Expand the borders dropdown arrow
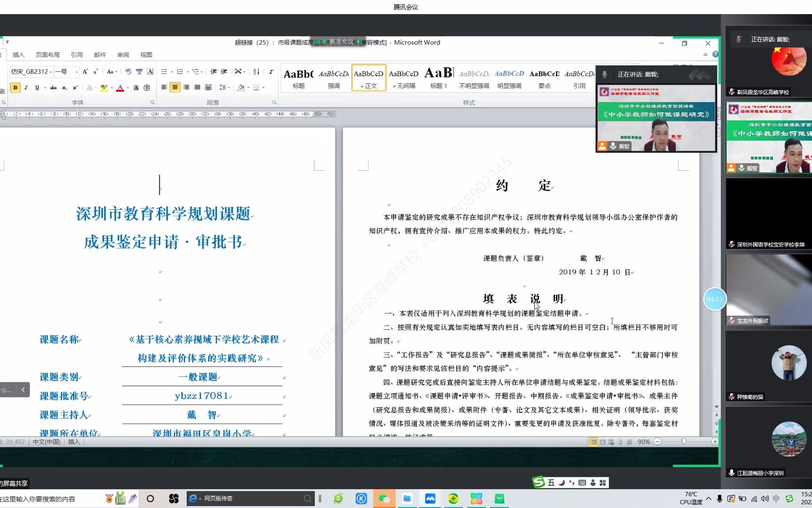The image size is (812, 508). pos(264,87)
